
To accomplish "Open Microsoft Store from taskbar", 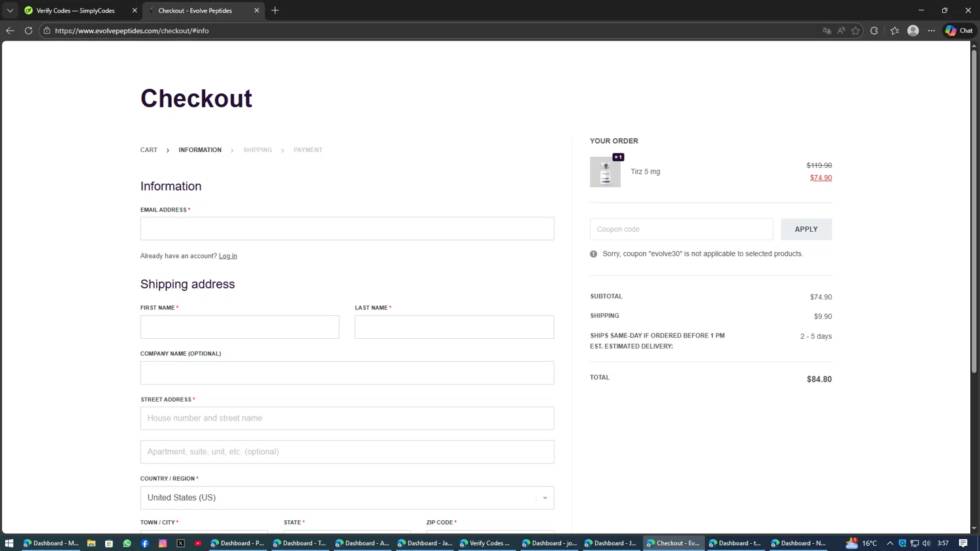I will pos(109,543).
